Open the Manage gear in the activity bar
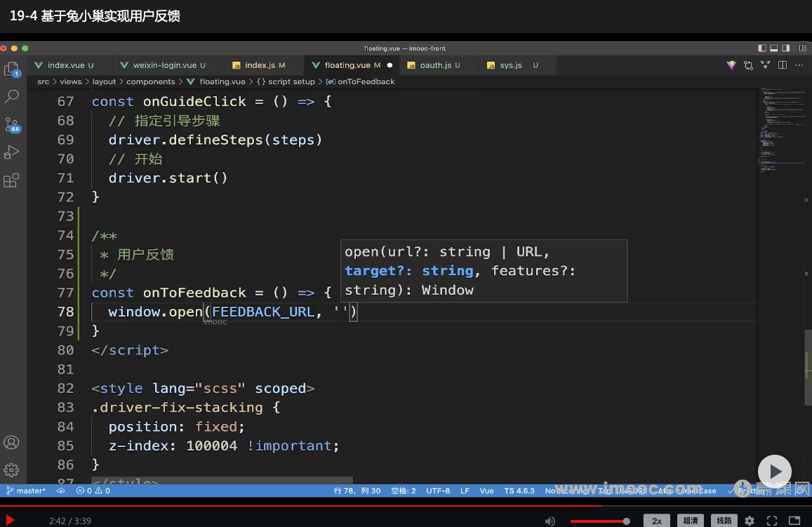812x527 pixels. pyautogui.click(x=11, y=470)
